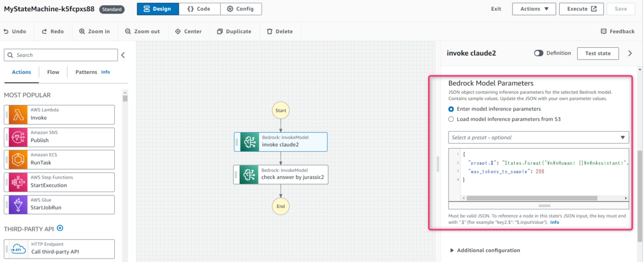
Task: Click the HTTP Endpoint API icon
Action: point(18,249)
